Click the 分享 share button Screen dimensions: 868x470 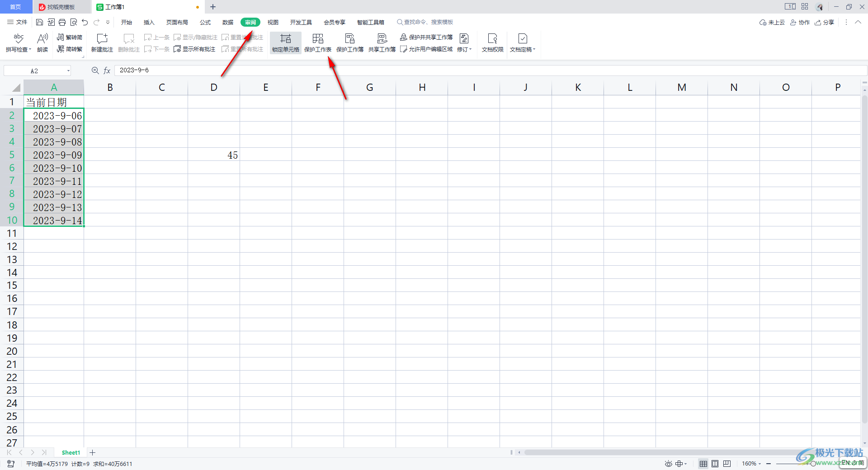tap(824, 22)
